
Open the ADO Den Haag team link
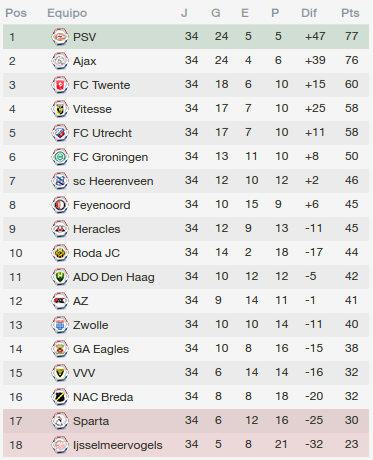click(x=114, y=277)
